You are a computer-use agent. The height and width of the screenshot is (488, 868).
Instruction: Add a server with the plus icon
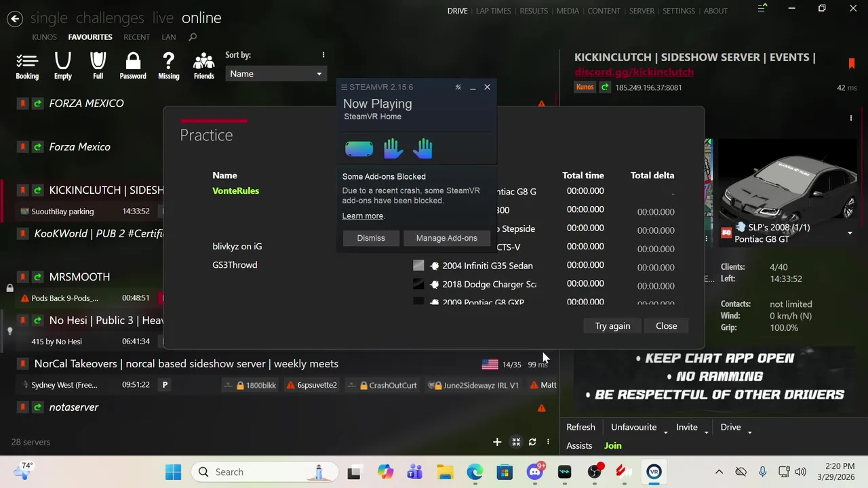pos(497,442)
